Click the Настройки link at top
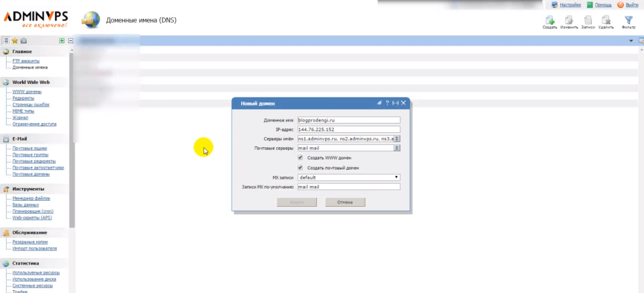 pos(570,5)
